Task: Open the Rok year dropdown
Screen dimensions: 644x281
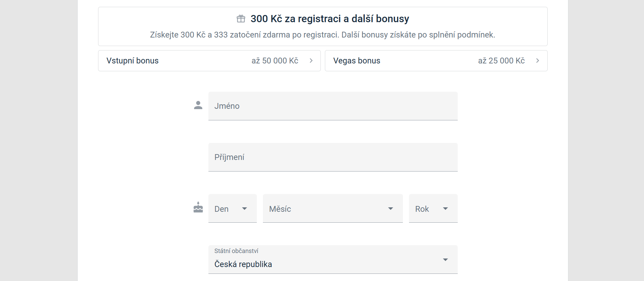Action: tap(433, 208)
